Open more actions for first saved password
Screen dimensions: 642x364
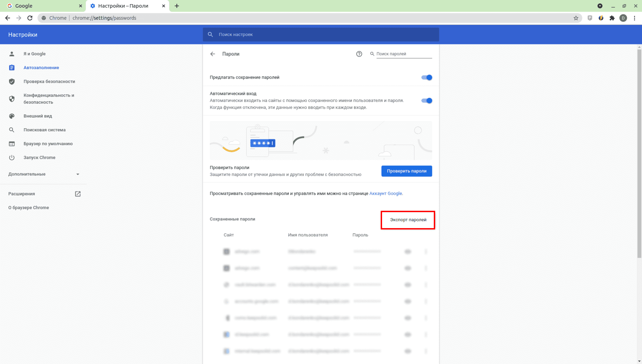[426, 252]
